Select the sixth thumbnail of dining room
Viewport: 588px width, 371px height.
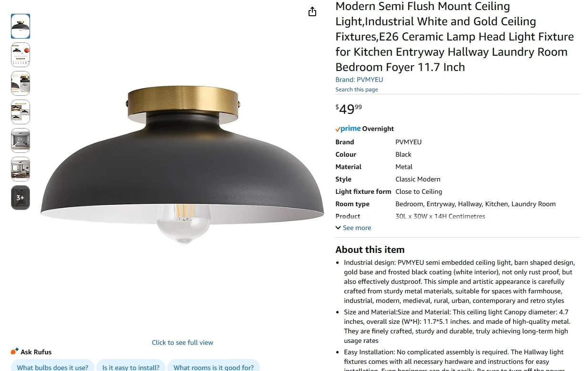click(21, 169)
